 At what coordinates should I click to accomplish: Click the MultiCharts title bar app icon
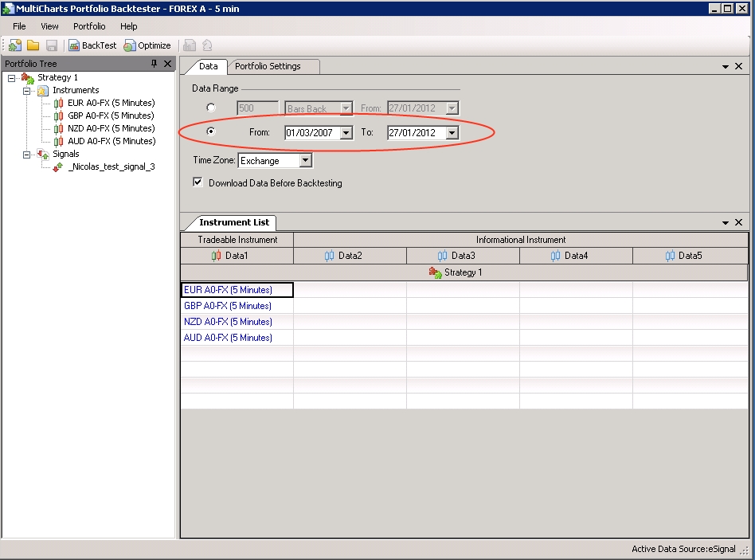pyautogui.click(x=8, y=9)
